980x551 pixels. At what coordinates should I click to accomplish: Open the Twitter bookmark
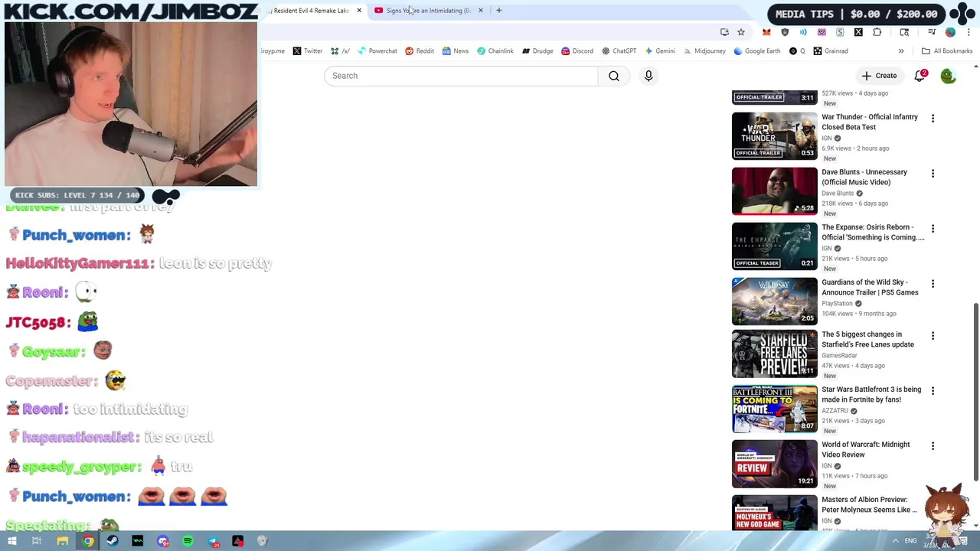[x=308, y=51]
